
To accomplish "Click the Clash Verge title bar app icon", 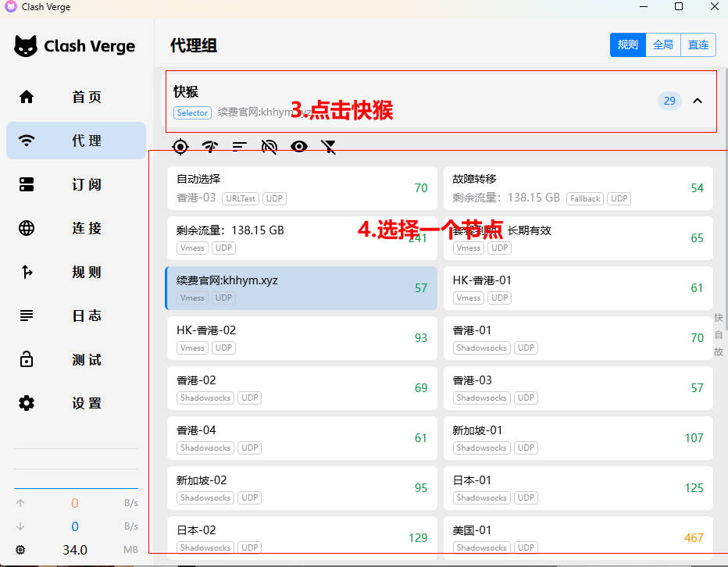I will click(x=11, y=6).
